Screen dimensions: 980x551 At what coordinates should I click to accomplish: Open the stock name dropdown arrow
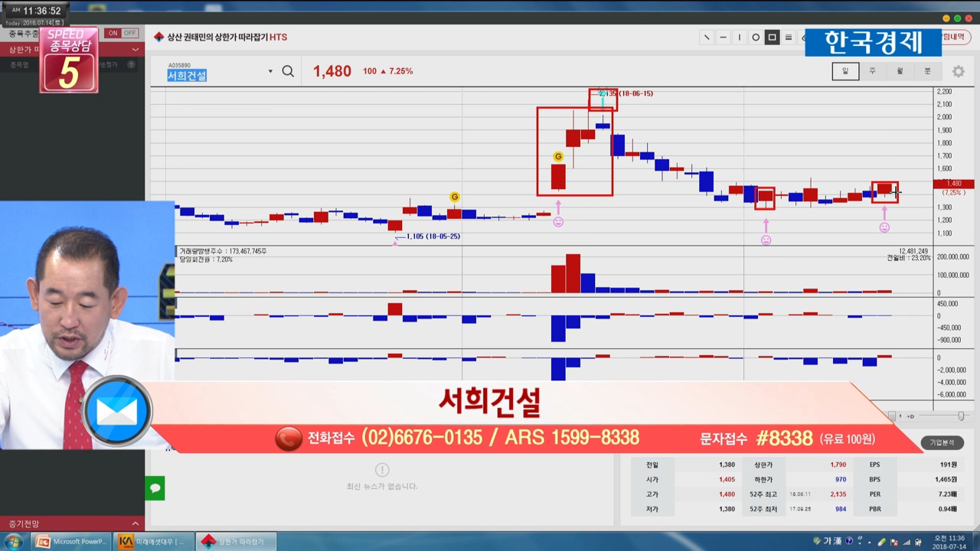click(270, 72)
